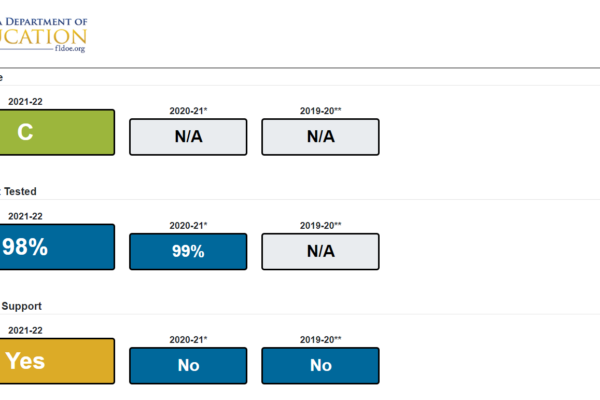Click 2019-20** label above grade N/A
The height and width of the screenshot is (400, 600).
click(321, 111)
